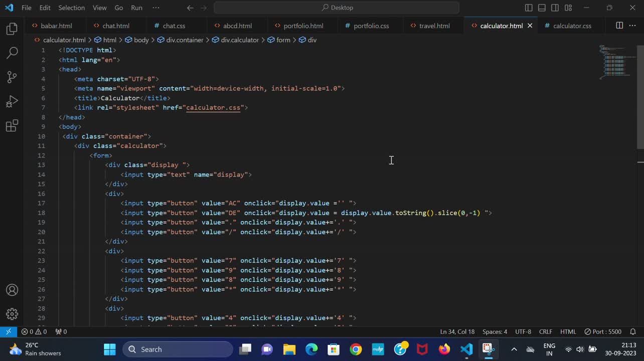This screenshot has height=361, width=644.
Task: Open the Selection menu
Action: tap(71, 8)
